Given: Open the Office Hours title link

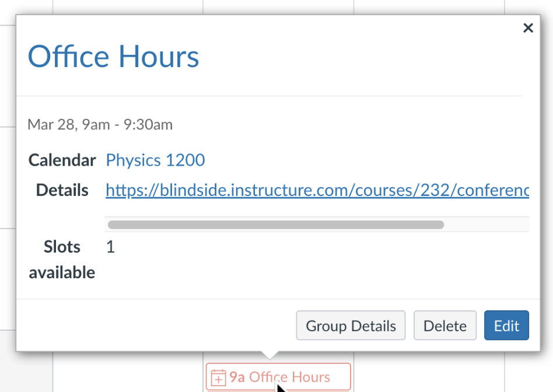Looking at the screenshot, I should pos(113,57).
